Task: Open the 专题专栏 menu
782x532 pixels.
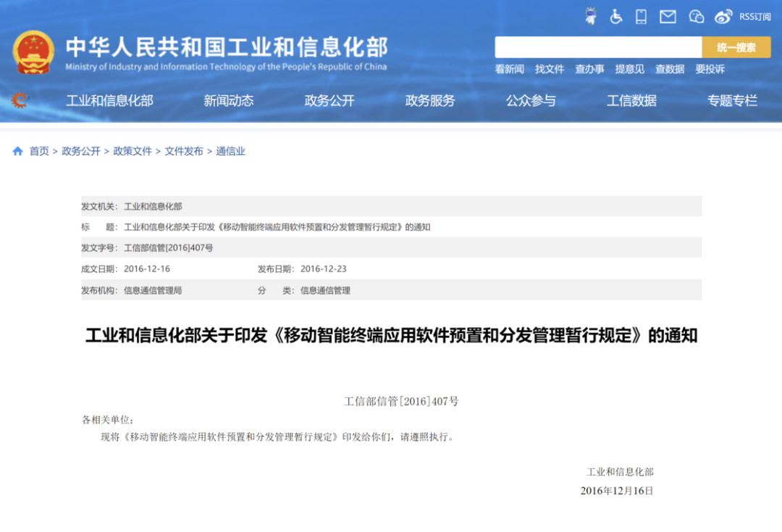Action: point(732,101)
